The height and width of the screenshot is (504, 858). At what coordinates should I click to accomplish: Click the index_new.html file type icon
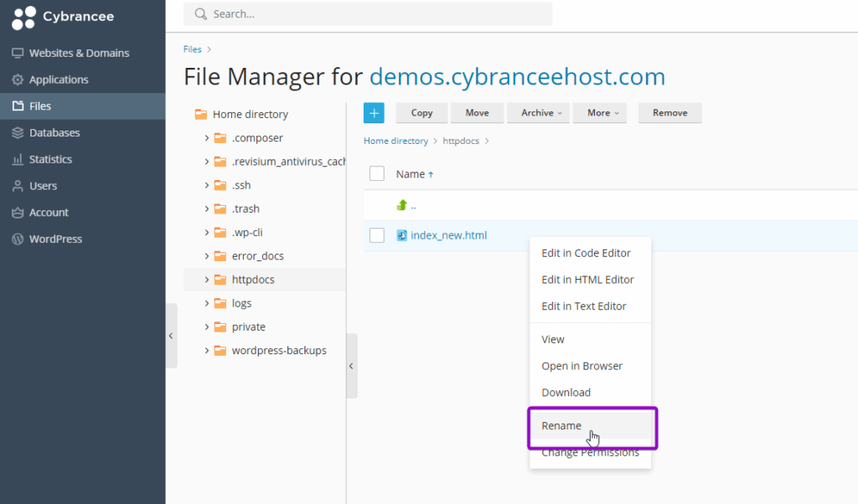click(401, 235)
